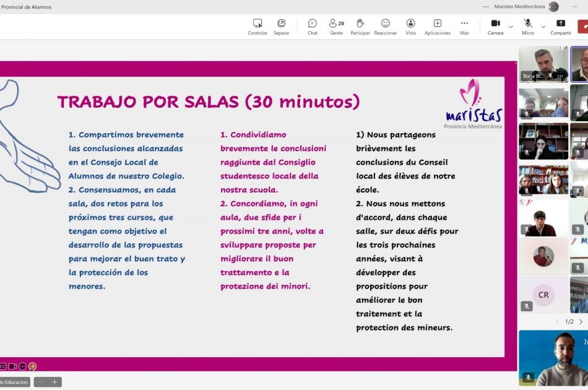The width and height of the screenshot is (588, 390).
Task: Open the menu next to Maristas Mediterránea
Action: coord(485,7)
